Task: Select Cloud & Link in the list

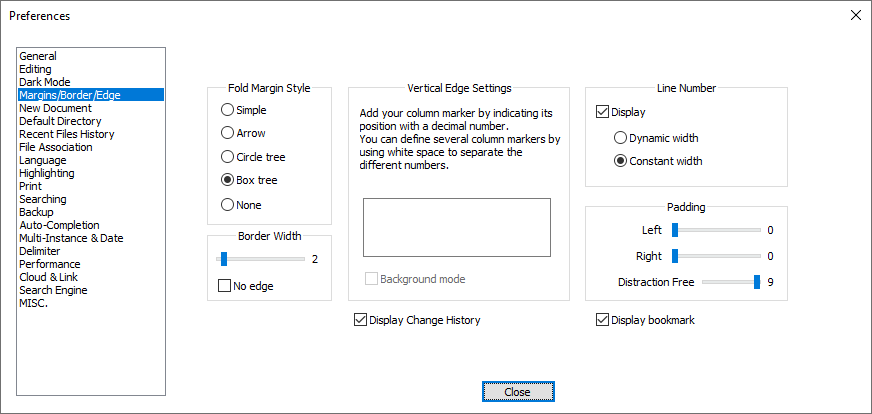Action: [x=48, y=277]
